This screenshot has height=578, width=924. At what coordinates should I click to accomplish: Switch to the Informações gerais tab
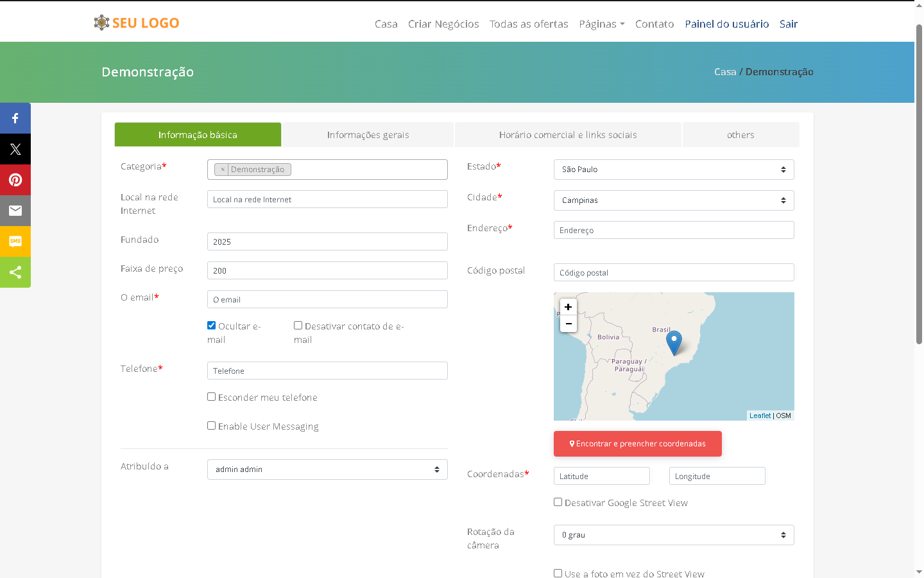click(368, 135)
